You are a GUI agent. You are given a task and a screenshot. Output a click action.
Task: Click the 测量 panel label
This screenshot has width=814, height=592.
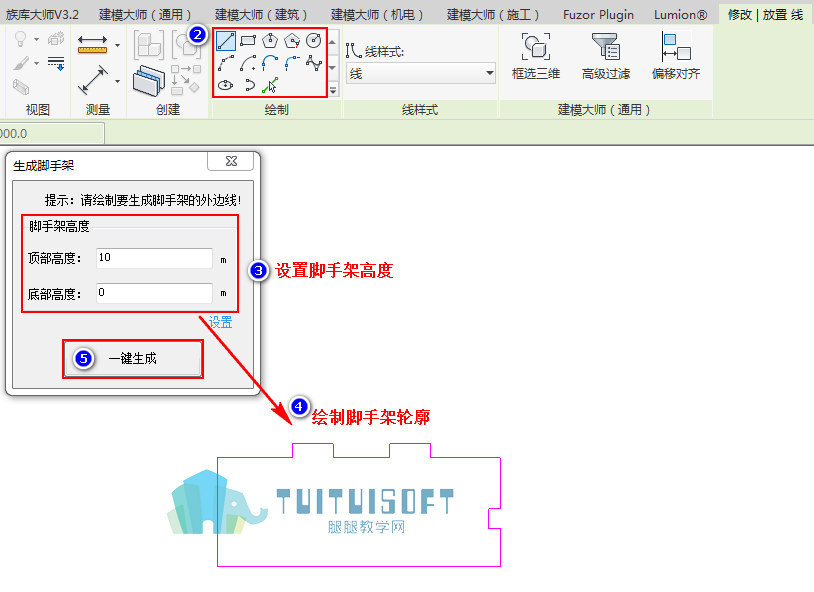pos(98,110)
